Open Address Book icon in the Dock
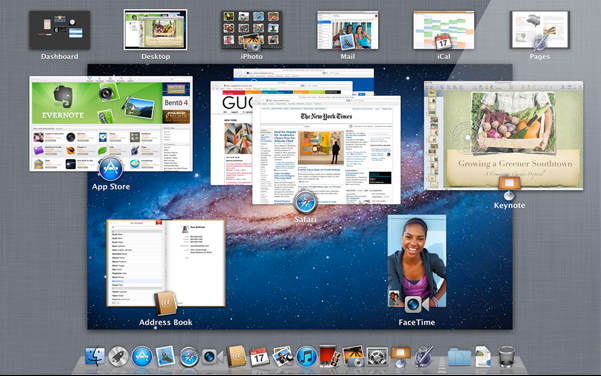Viewport: 601px width, 376px height. [236, 356]
